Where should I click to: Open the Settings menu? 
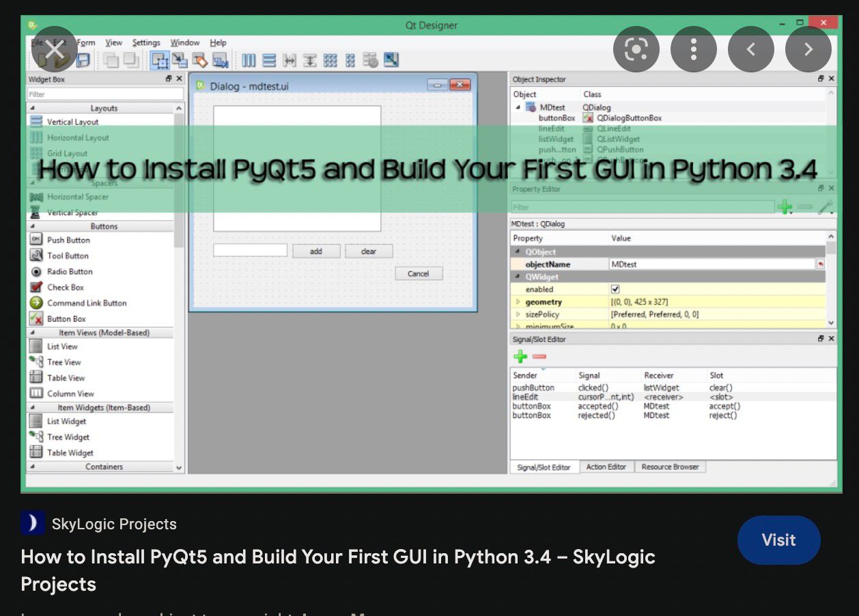pyautogui.click(x=146, y=42)
